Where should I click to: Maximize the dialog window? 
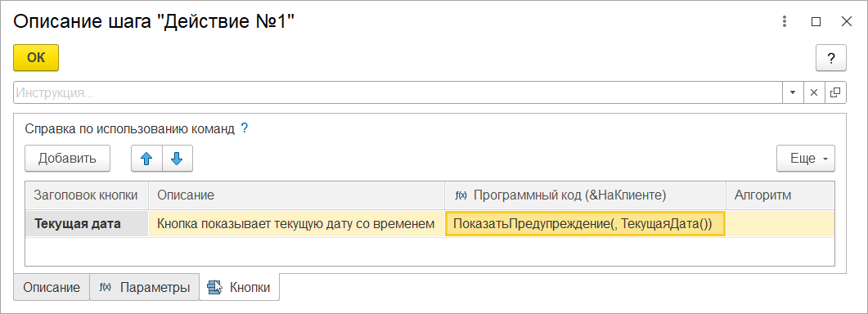816,21
